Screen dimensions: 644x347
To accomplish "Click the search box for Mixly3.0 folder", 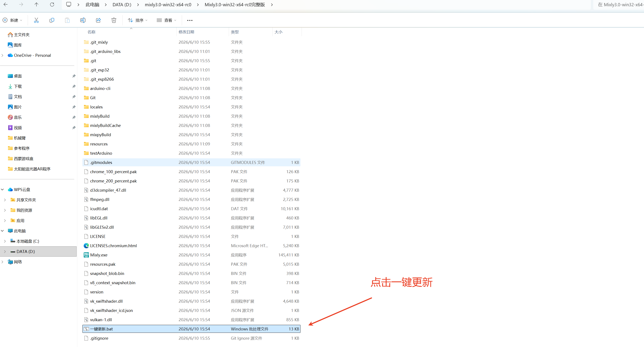I will tap(619, 5).
